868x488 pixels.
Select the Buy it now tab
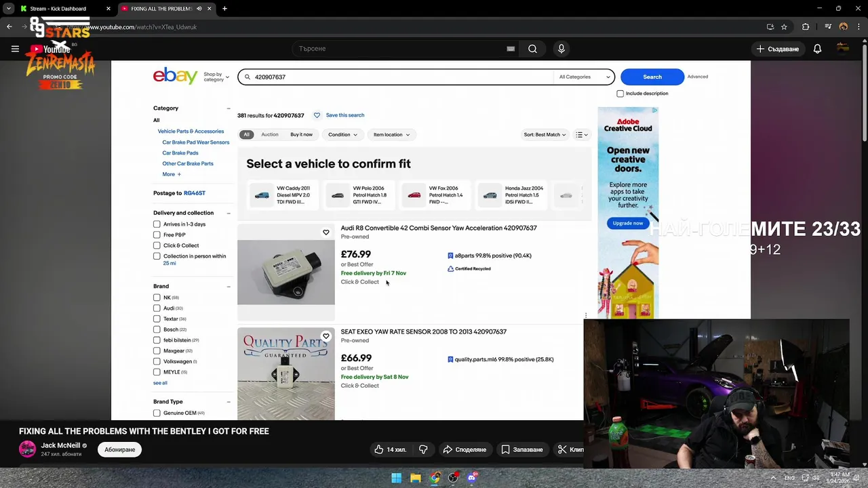point(301,134)
